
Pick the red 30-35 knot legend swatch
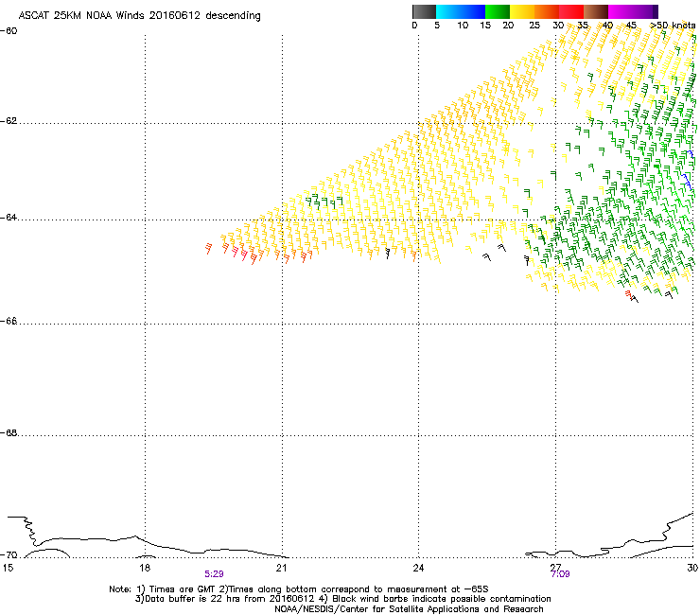coord(571,11)
